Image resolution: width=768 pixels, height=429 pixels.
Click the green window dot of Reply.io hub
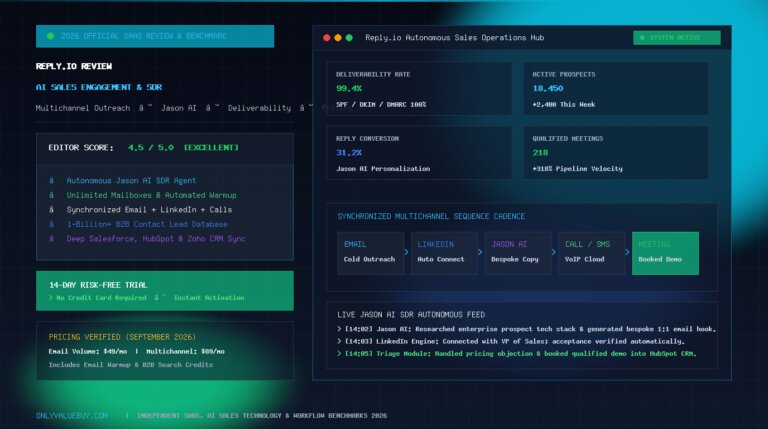(x=349, y=38)
